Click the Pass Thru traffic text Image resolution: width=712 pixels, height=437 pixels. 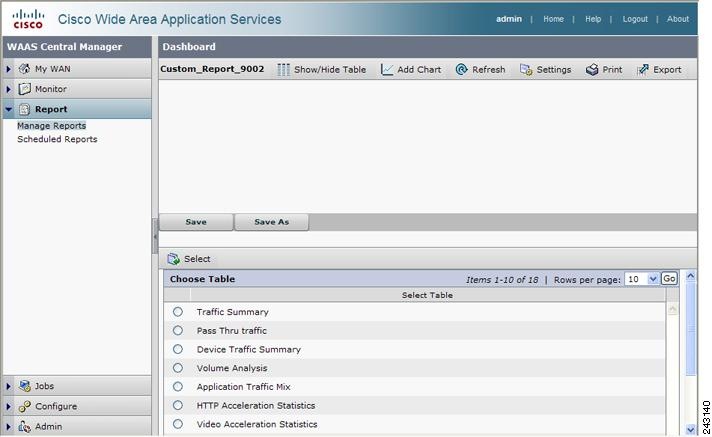[x=232, y=331]
